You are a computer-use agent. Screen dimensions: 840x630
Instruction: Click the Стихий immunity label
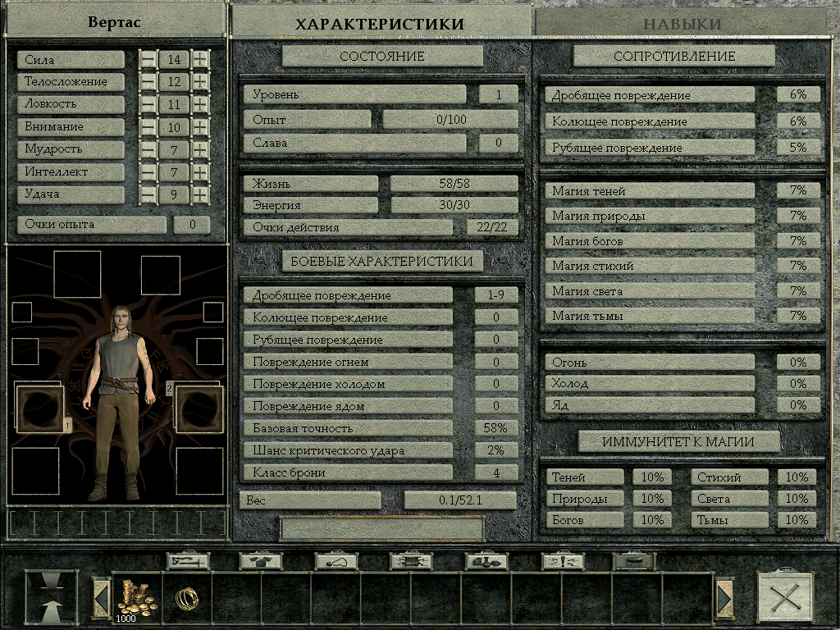(729, 477)
